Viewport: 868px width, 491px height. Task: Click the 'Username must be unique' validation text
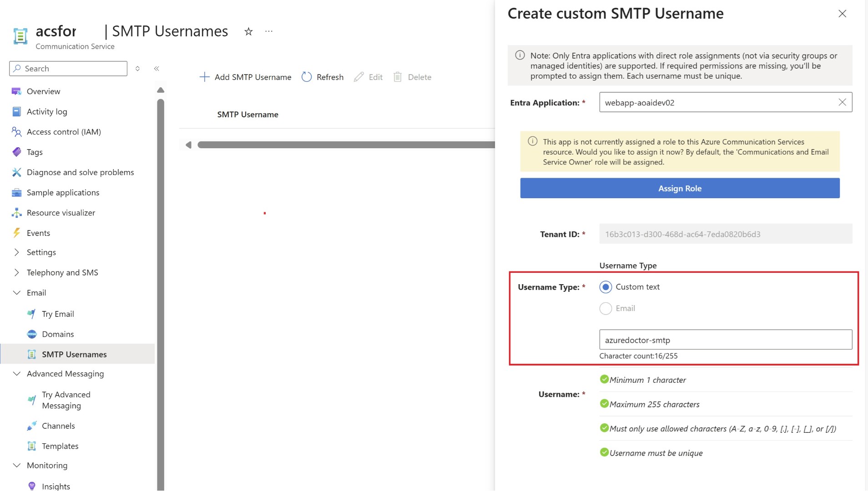(x=656, y=453)
